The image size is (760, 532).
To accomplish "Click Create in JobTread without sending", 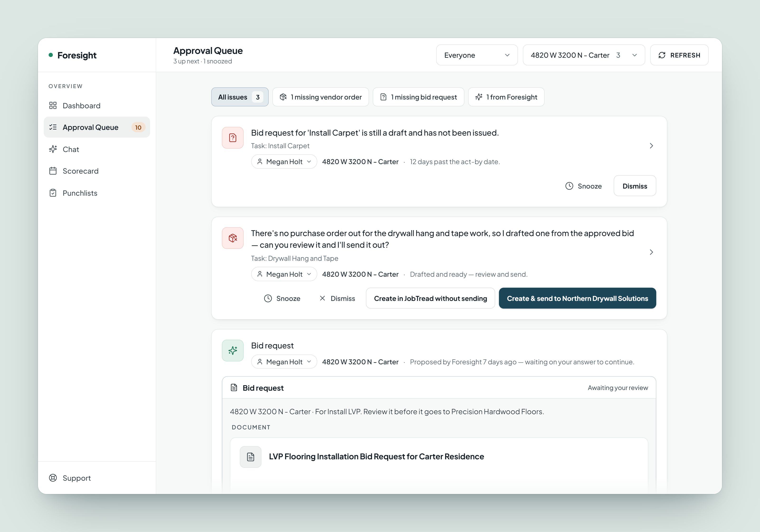I will coord(430,299).
